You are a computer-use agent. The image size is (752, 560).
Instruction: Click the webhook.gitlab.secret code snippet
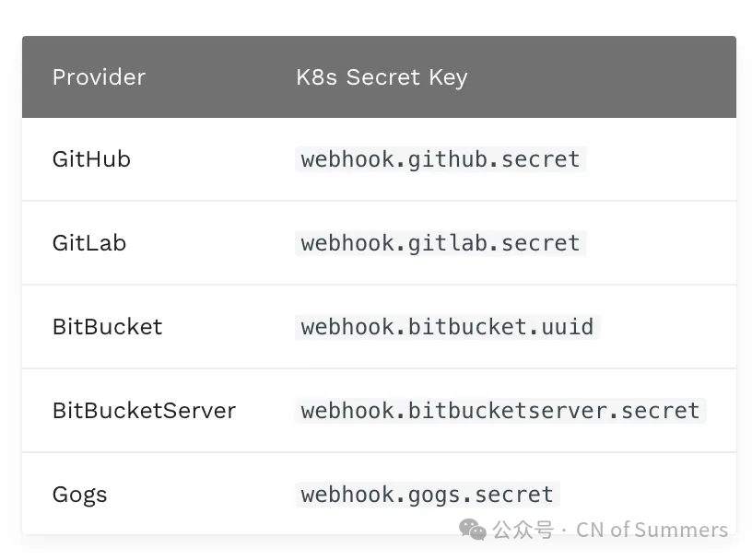point(441,243)
